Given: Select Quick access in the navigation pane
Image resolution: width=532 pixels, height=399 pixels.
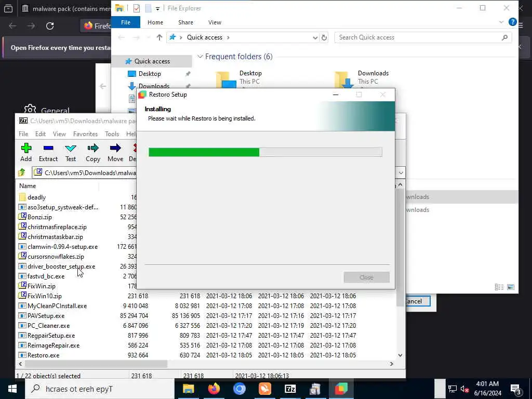Looking at the screenshot, I should (152, 61).
